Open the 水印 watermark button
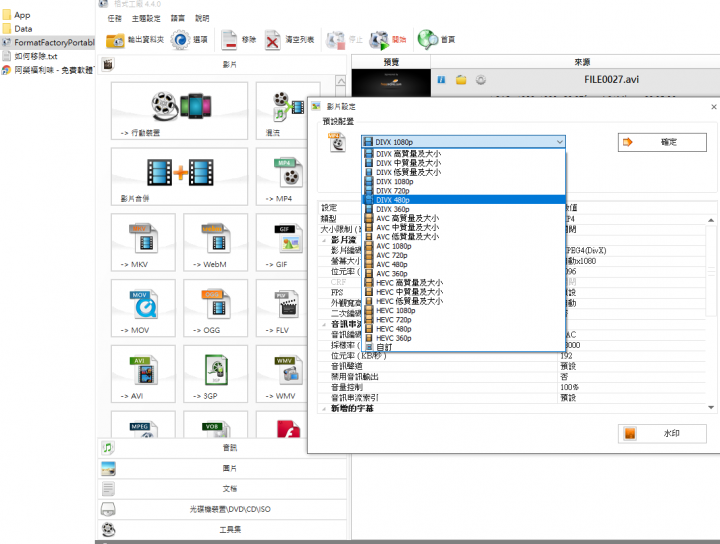This screenshot has width=720, height=544. click(x=662, y=433)
